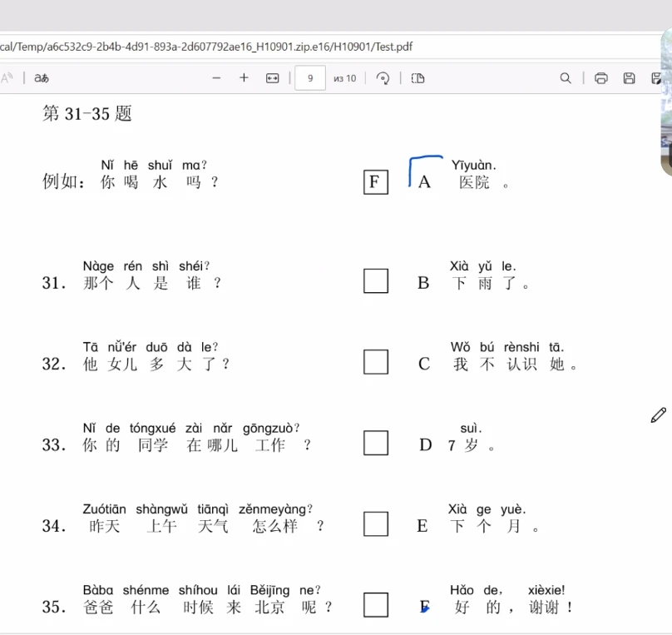Click option D text '7 岁'
Screen dimensions: 672x635
pos(463,445)
